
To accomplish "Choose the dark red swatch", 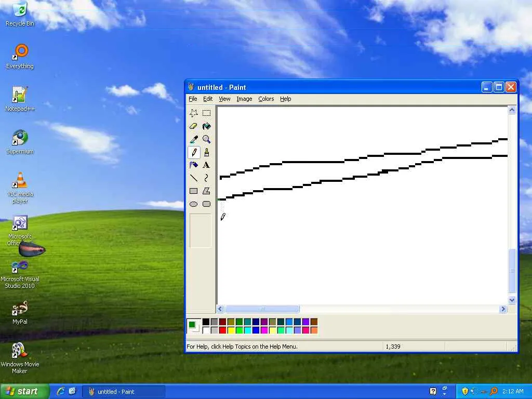I will [222, 322].
